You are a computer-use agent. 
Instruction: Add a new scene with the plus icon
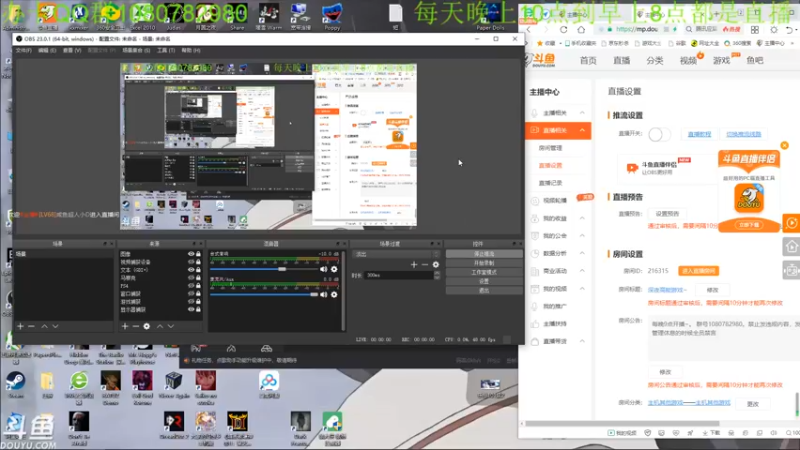click(20, 326)
